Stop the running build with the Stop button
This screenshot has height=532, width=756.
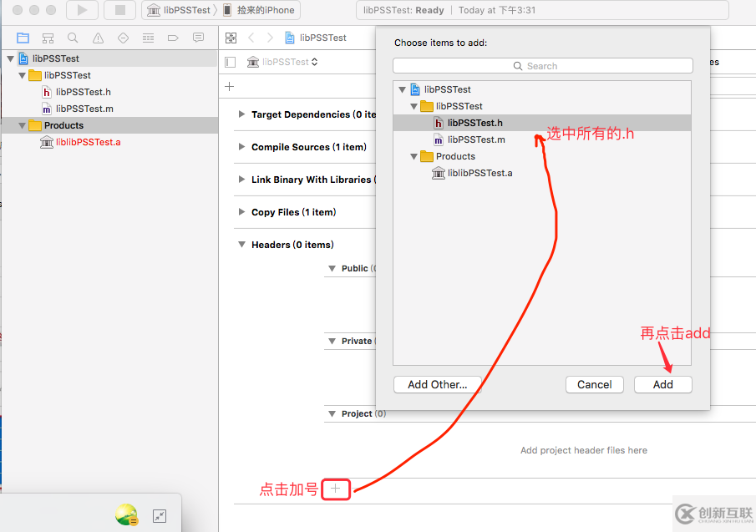pos(120,10)
